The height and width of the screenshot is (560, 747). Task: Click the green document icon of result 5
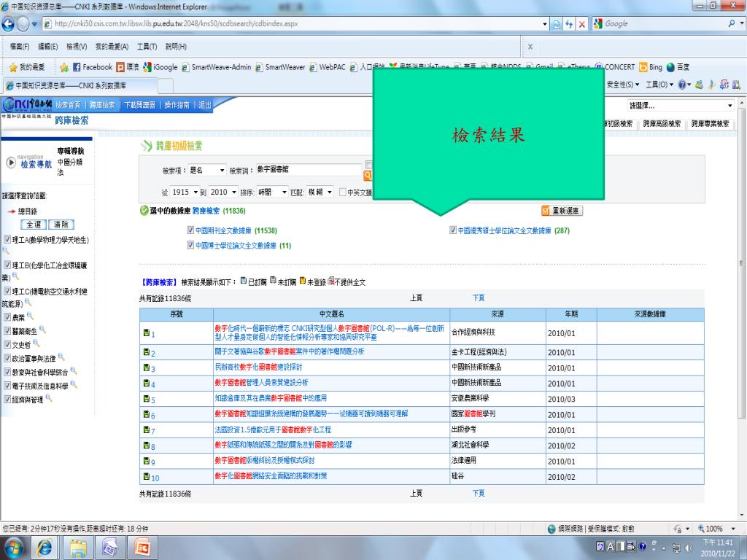pyautogui.click(x=147, y=399)
